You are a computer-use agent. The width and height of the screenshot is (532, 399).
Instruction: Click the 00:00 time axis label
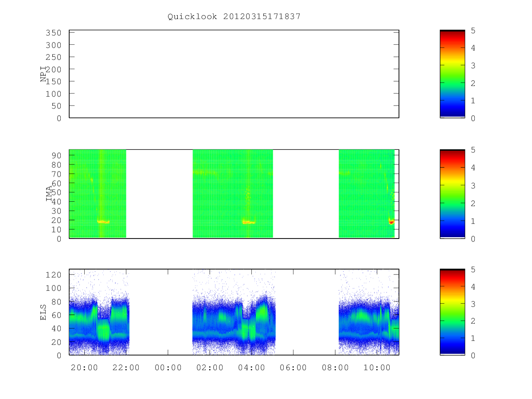tap(168, 368)
